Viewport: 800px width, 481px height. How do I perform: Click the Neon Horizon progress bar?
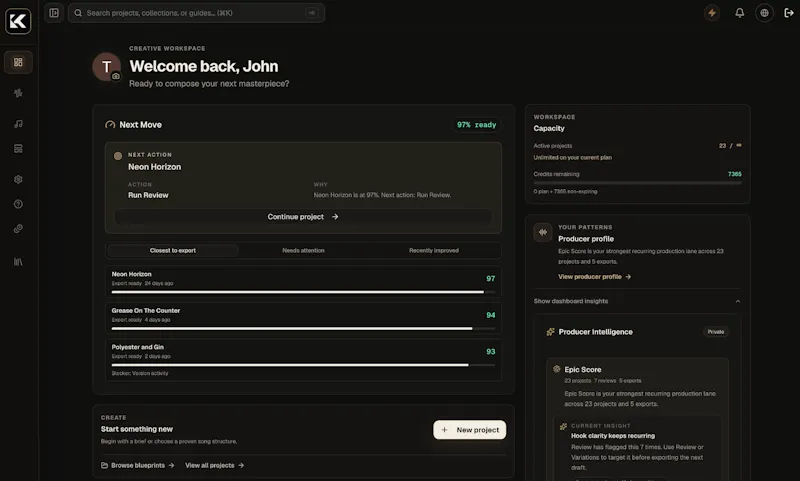(303, 292)
